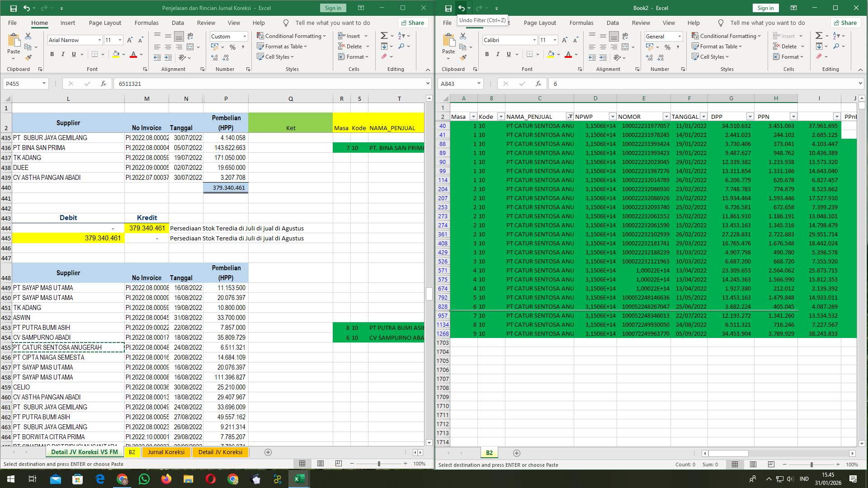Open the TANGGAL column filter dropdown
This screenshot has width=868, height=488.
click(704, 116)
